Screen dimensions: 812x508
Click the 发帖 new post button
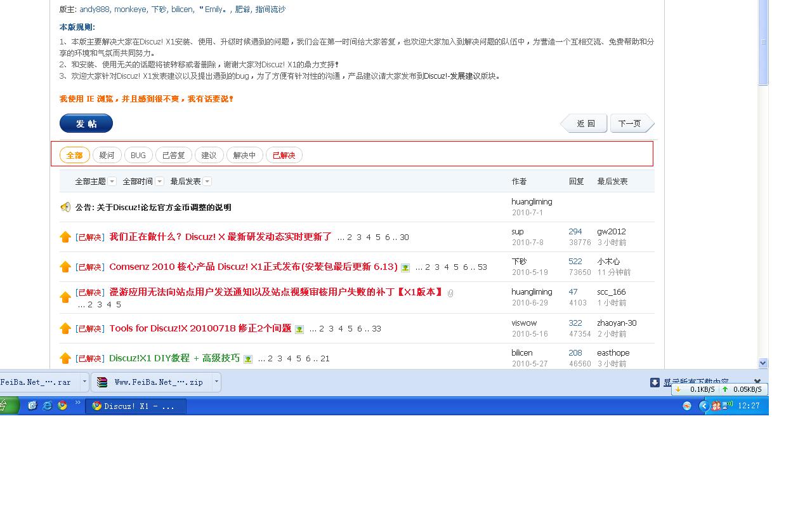pos(86,123)
